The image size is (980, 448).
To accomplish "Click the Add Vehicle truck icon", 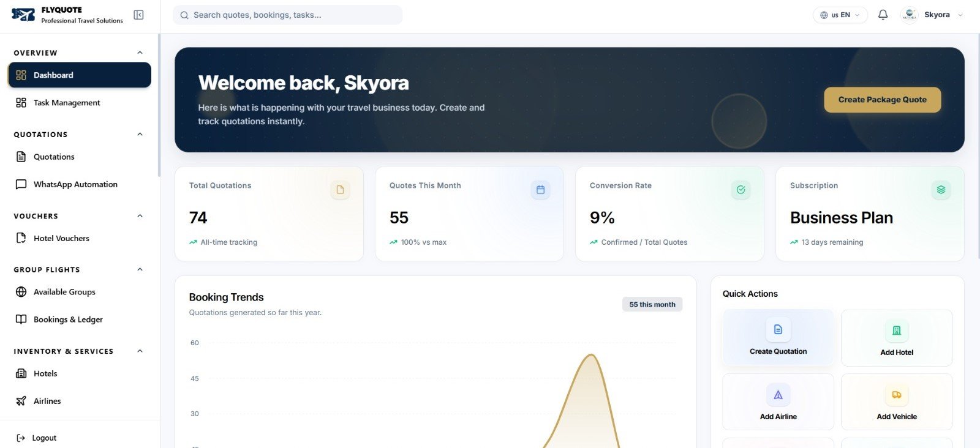I will [897, 395].
